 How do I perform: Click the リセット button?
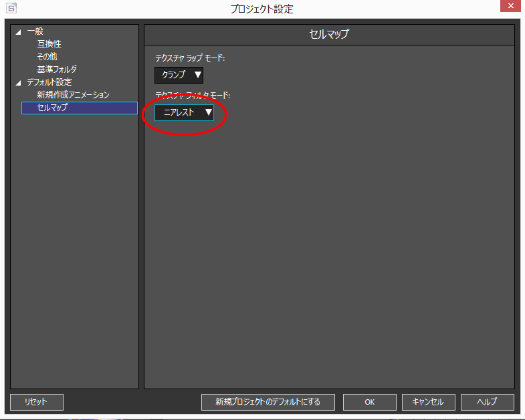(x=37, y=402)
